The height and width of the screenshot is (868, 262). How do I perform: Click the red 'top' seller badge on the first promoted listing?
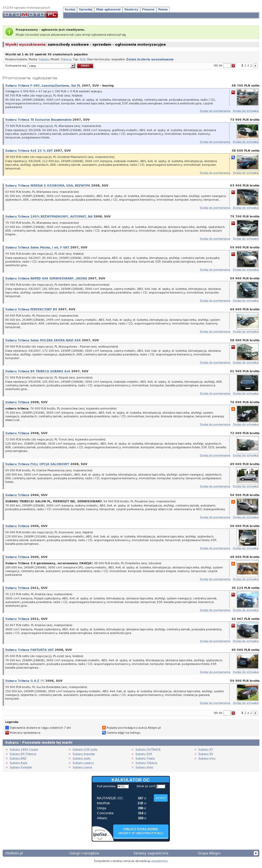tap(233, 92)
